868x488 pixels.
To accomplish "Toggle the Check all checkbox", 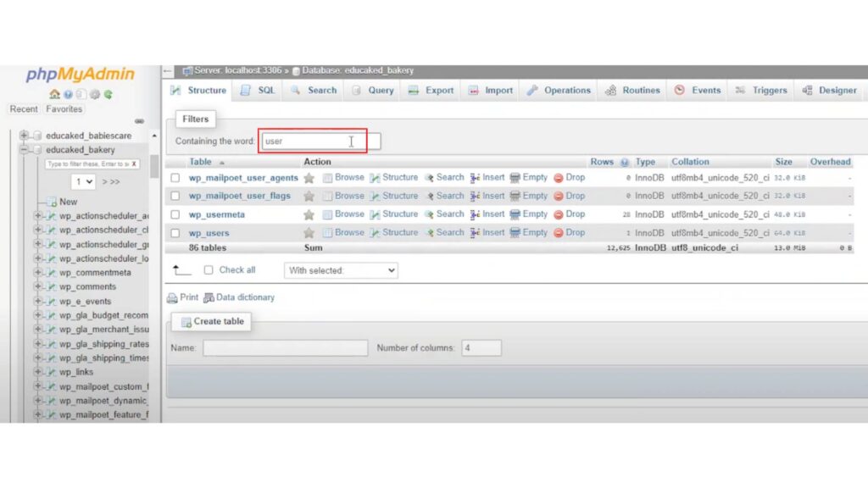I will [x=209, y=270].
